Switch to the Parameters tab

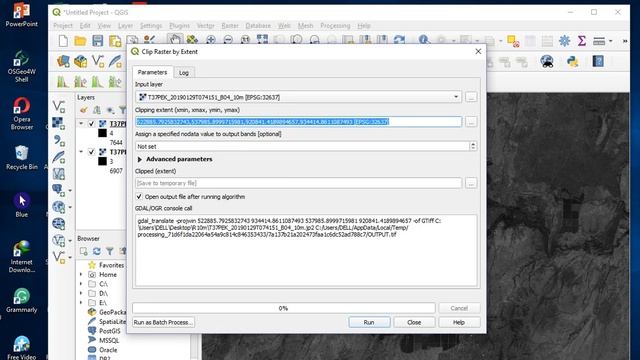(152, 72)
